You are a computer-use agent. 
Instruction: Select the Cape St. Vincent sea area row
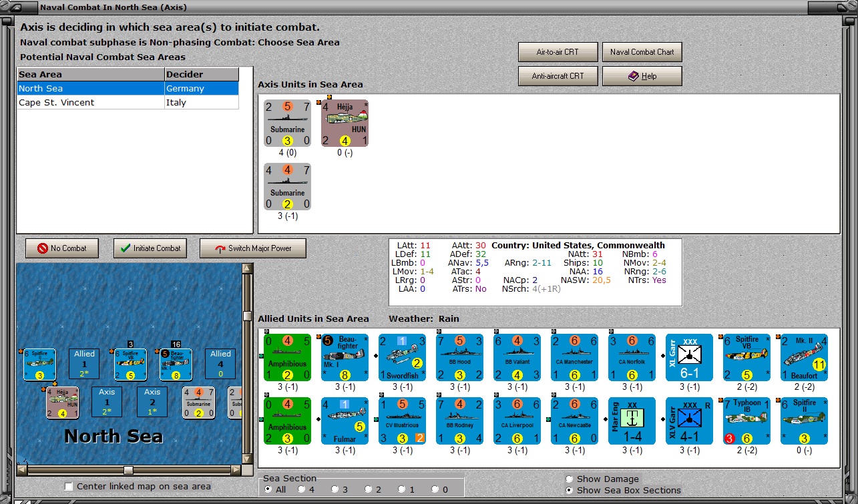point(128,103)
